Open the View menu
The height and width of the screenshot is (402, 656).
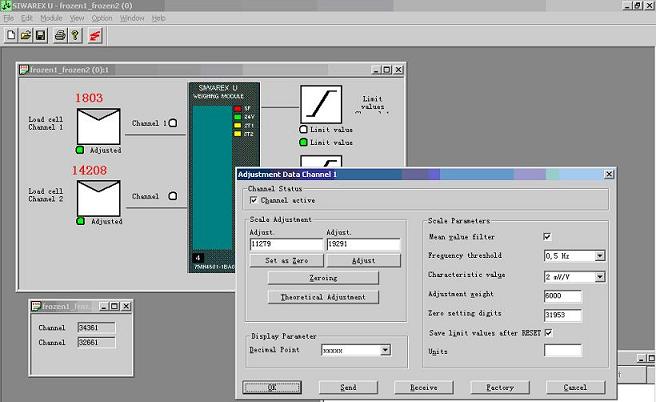pos(77,18)
